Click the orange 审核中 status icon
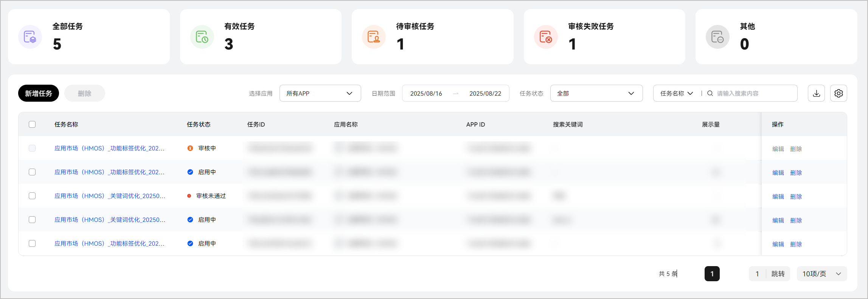The width and height of the screenshot is (868, 299). [190, 148]
